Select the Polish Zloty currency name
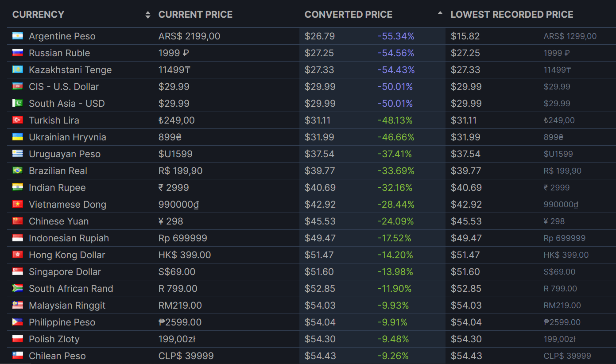 click(54, 339)
